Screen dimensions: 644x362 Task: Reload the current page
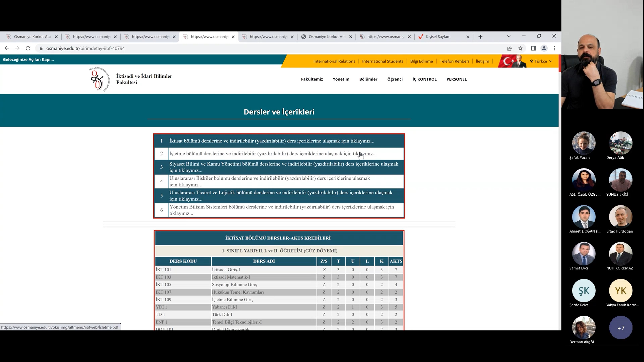coord(28,48)
